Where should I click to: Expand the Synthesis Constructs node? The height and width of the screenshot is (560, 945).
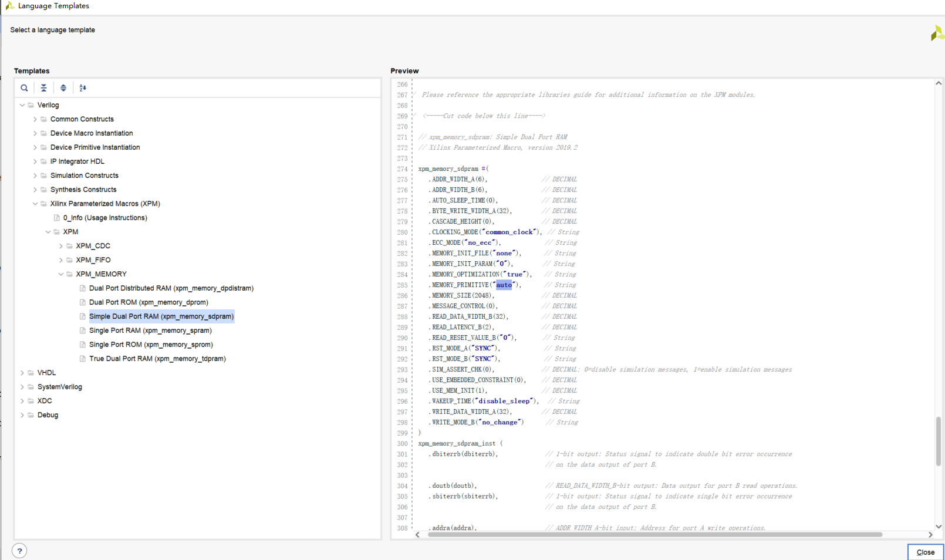[35, 190]
